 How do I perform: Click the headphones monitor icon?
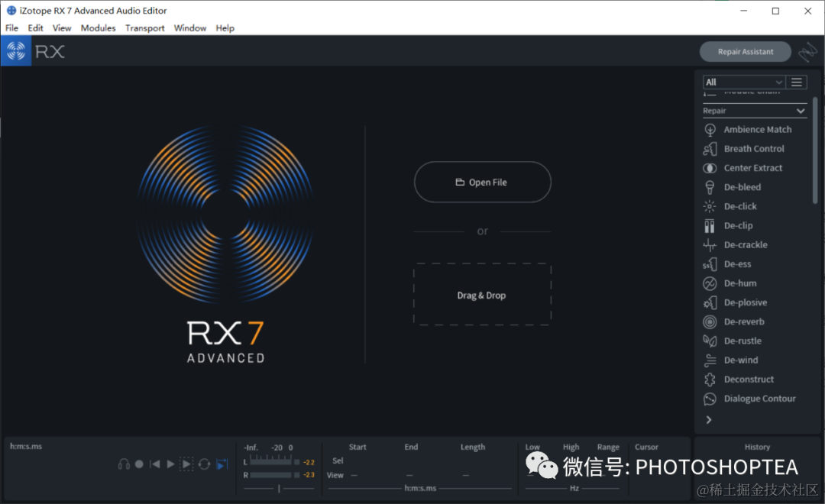click(125, 464)
